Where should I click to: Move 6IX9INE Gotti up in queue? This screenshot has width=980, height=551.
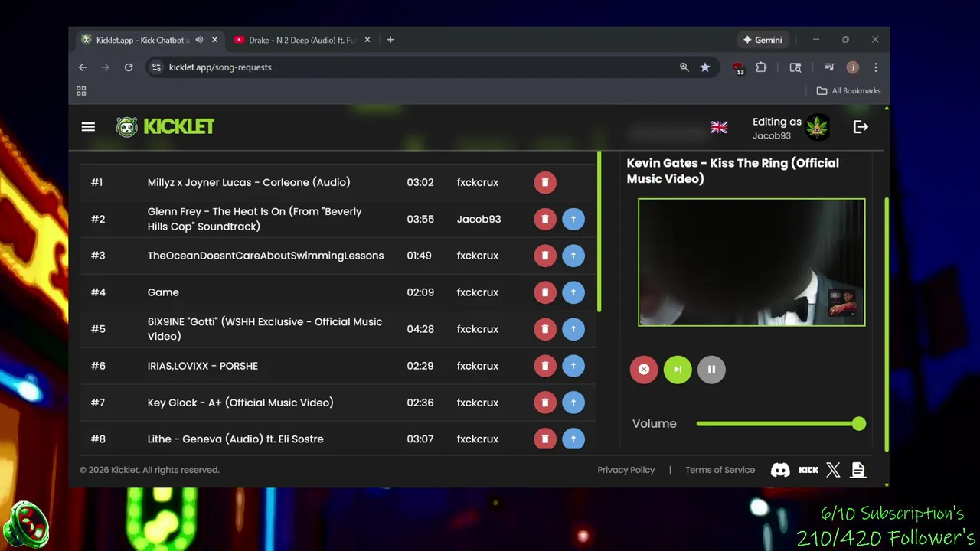(573, 329)
